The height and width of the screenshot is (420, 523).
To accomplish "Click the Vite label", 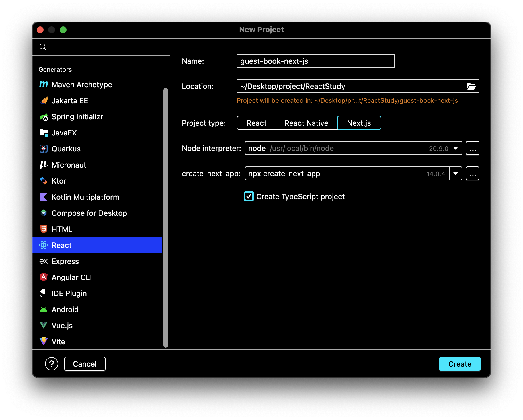I will [x=58, y=342].
